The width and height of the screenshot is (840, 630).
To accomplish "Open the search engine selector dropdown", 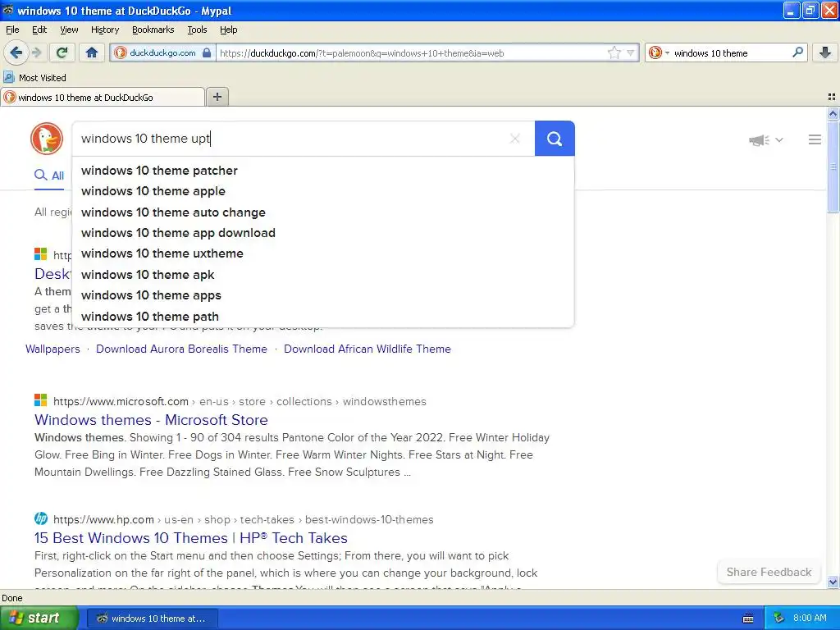I will click(659, 52).
